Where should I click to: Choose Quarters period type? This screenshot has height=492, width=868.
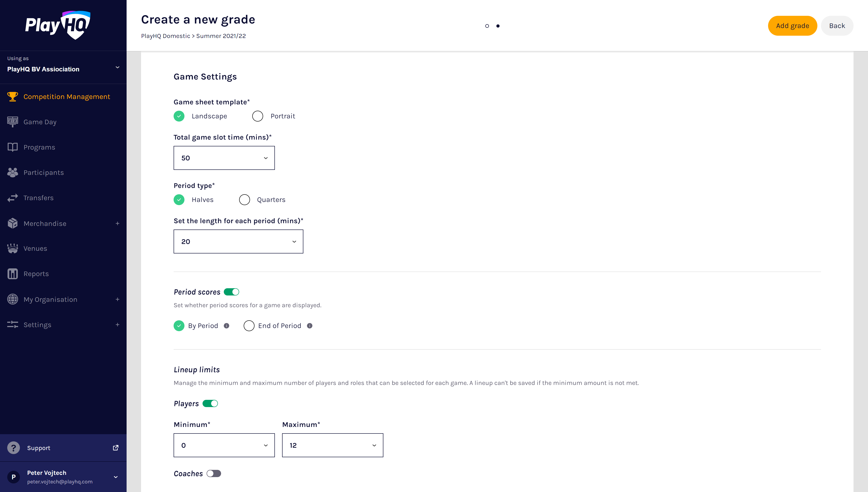[x=245, y=200]
